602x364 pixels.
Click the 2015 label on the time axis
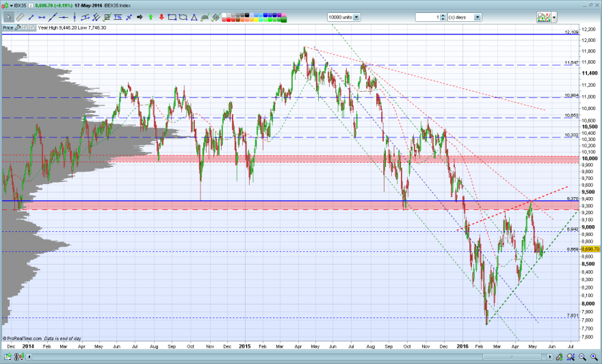[x=245, y=346]
